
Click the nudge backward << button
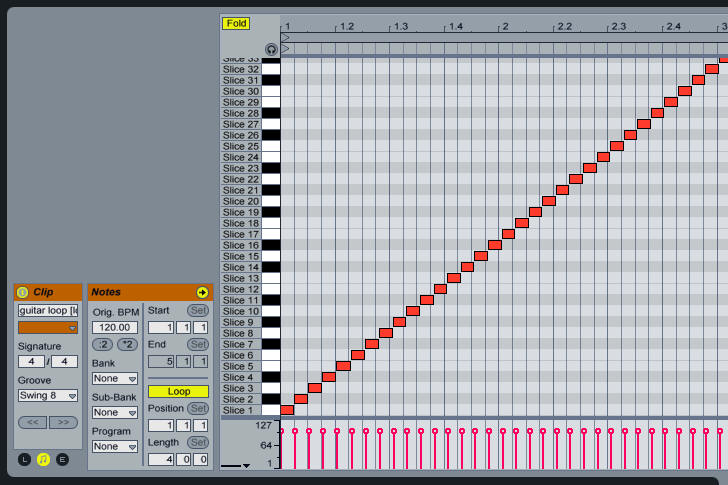click(32, 422)
